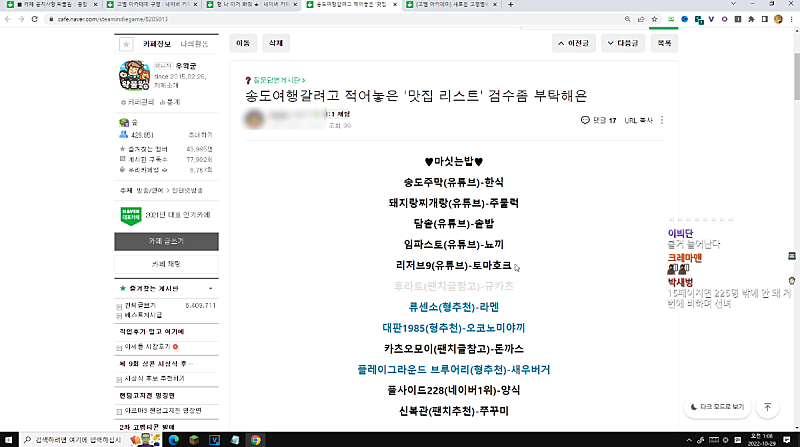Viewport: 800px width, 447px height.
Task: Open 베스트게시글 board link
Action: pyautogui.click(x=143, y=315)
